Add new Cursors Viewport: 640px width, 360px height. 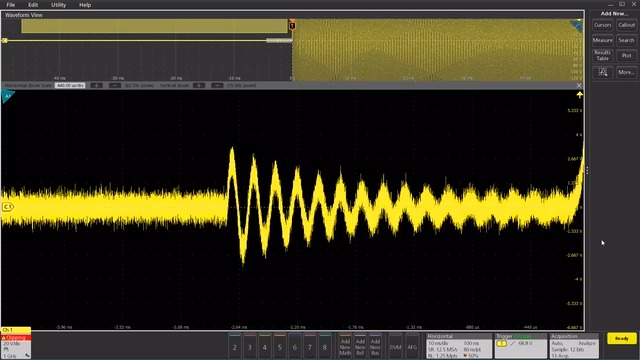[x=602, y=25]
